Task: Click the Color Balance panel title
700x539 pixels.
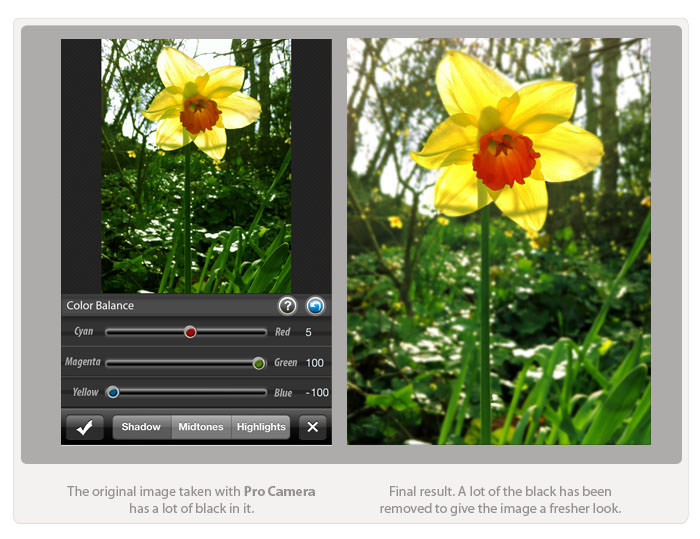Action: [x=100, y=306]
